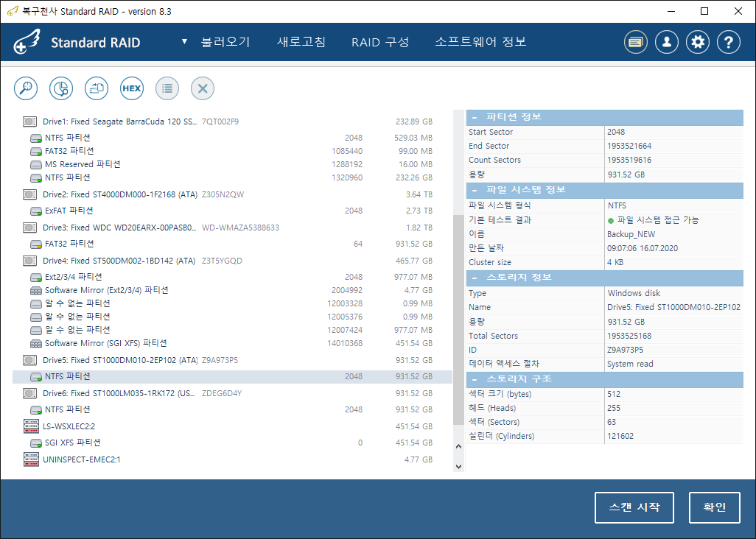Click the Drive1 Seagate BarraCuda disk icon
Image resolution: width=756 pixels, height=539 pixels.
[x=30, y=122]
